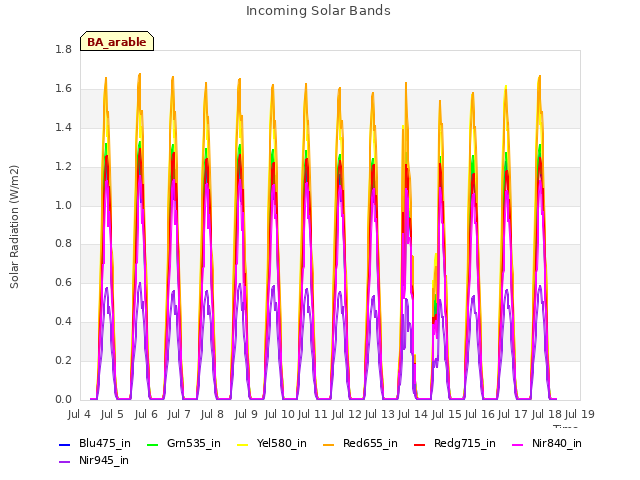The width and height of the screenshot is (640, 480).
Task: Click the Jul 7 x-axis tick label
Action: pos(179,414)
